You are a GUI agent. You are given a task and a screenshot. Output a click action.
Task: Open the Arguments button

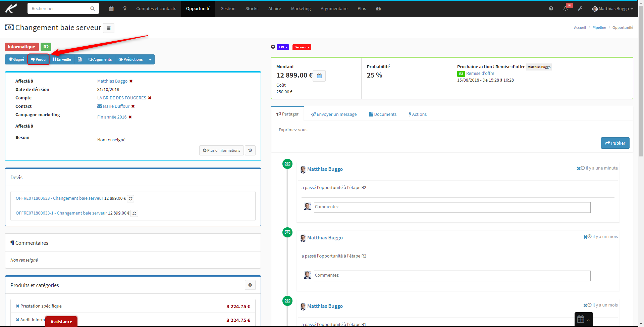(x=100, y=59)
